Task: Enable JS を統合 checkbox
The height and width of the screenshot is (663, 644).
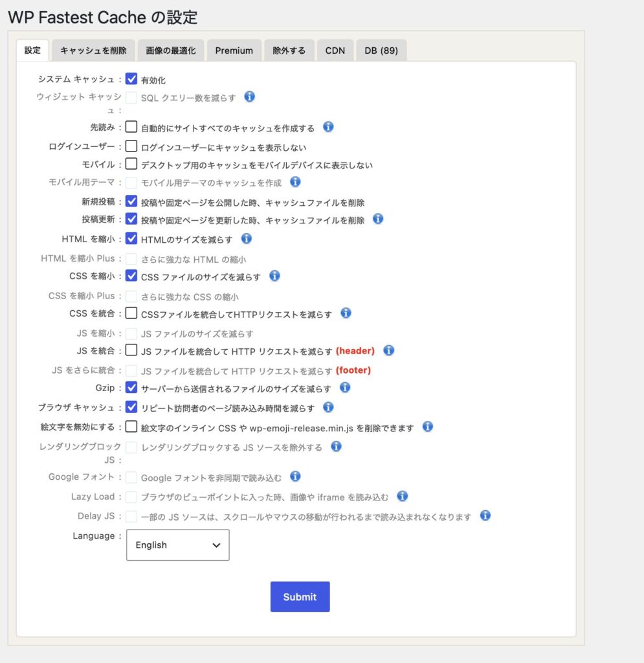Action: tap(131, 350)
